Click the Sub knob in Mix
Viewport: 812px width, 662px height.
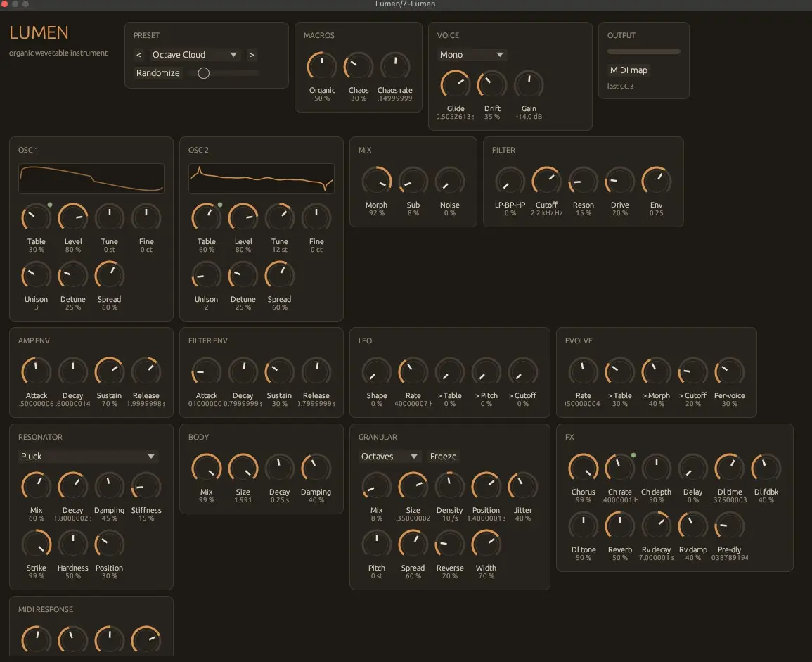point(413,181)
